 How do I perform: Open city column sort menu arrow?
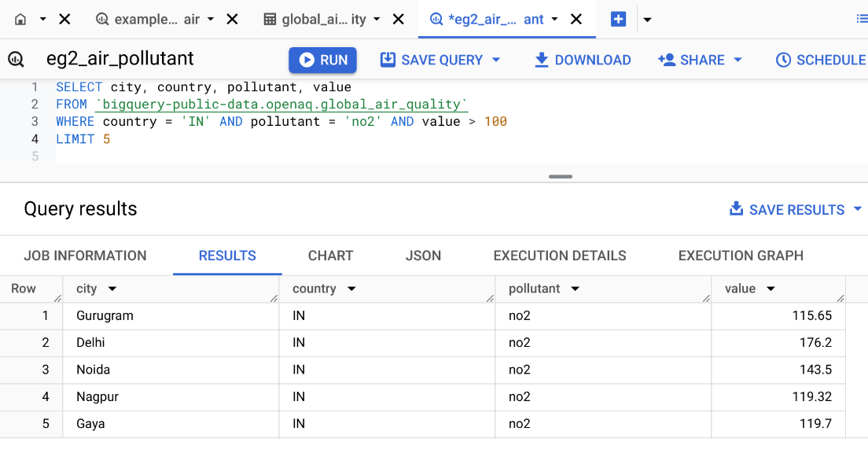pyautogui.click(x=112, y=289)
